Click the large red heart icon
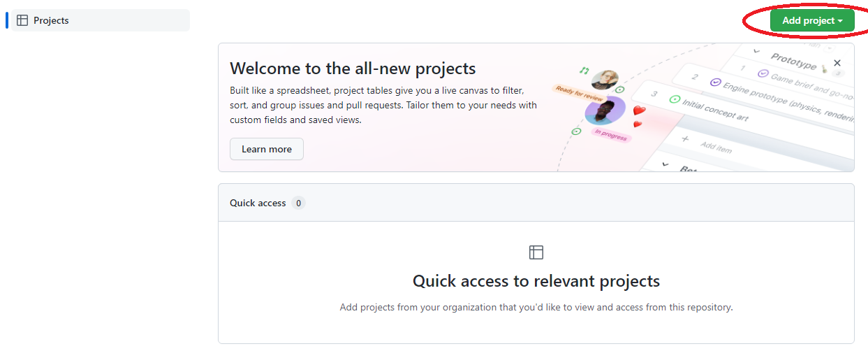Screen dimensions: 868x358 click(639, 110)
